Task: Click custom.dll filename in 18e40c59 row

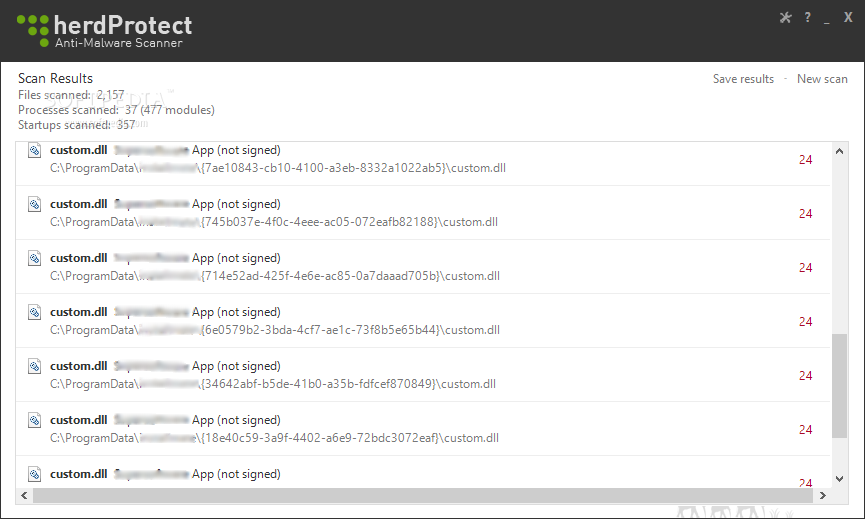Action: (x=78, y=420)
